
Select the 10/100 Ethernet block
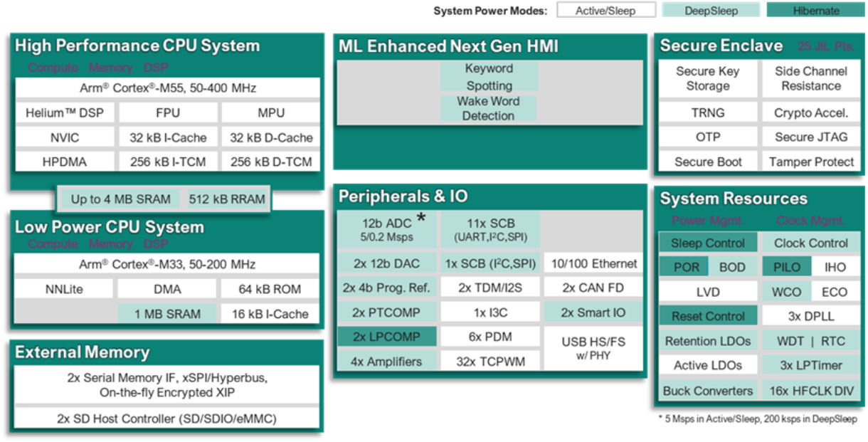pos(593,263)
